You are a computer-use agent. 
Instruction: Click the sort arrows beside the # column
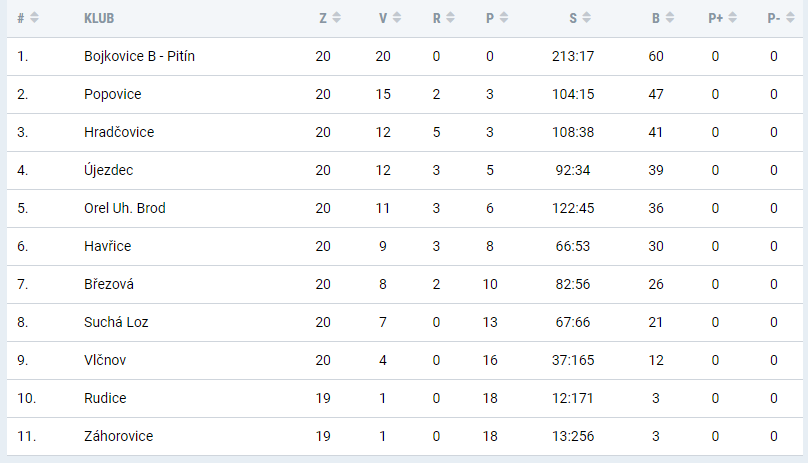coord(35,18)
